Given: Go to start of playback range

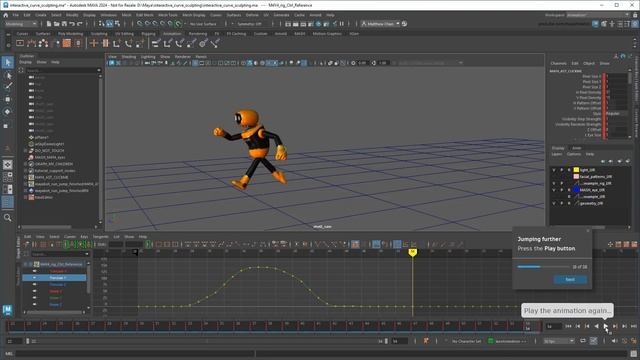Looking at the screenshot, I should pyautogui.click(x=568, y=327).
